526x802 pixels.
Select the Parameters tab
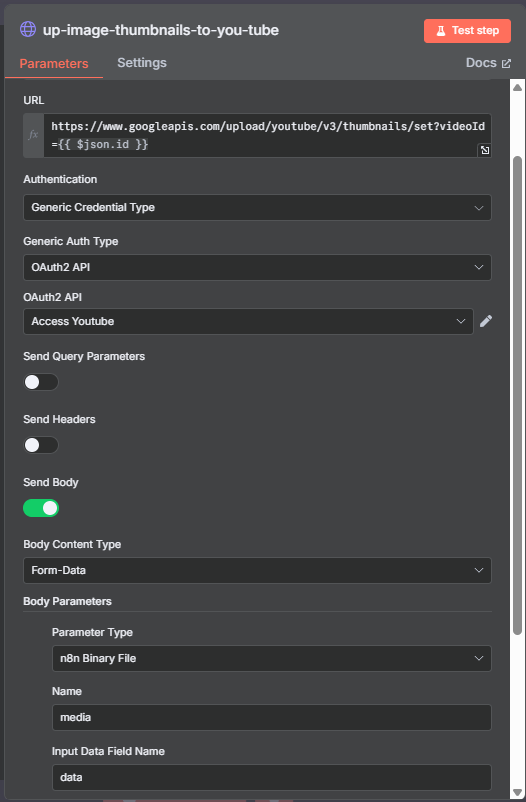[x=54, y=64]
